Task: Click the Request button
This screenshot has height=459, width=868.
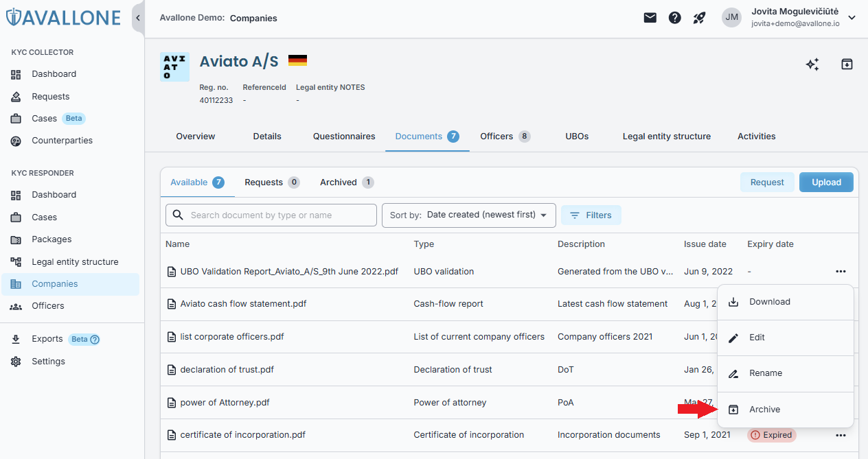Action: pyautogui.click(x=767, y=183)
